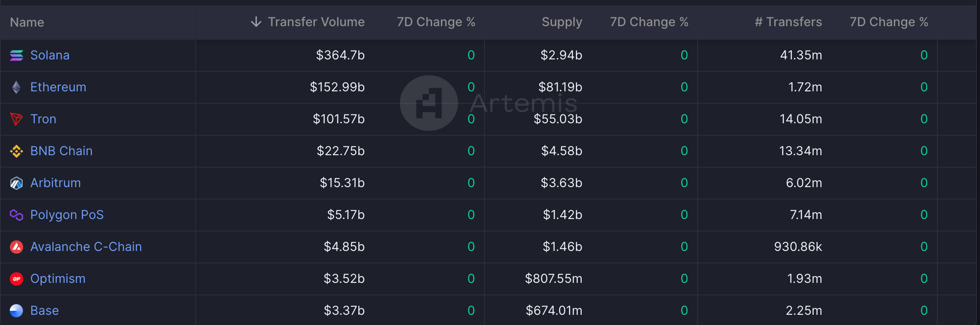Screen dimensions: 980x325
Task: Sort by # Transfers column header
Action: point(788,22)
